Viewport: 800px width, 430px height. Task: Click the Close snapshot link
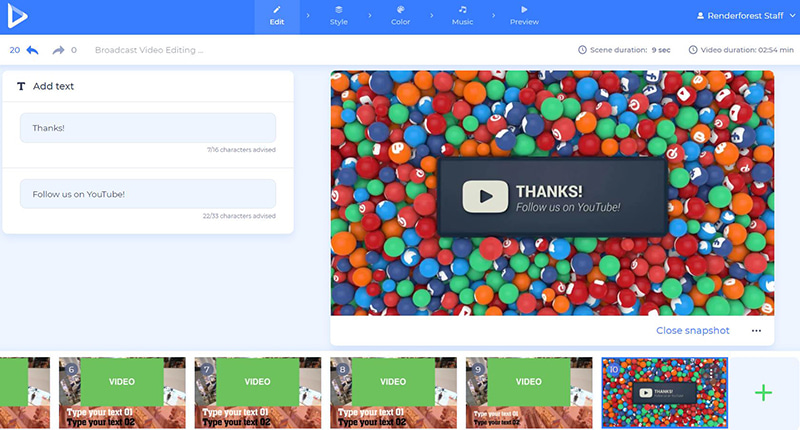(x=692, y=331)
